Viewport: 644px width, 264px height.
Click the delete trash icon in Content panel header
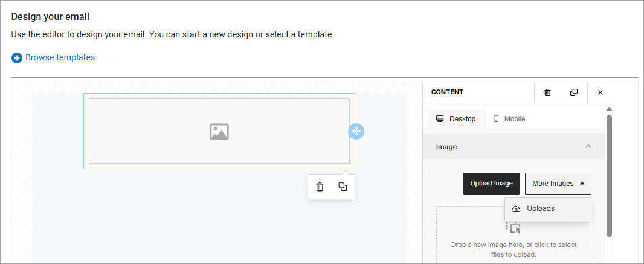point(547,92)
